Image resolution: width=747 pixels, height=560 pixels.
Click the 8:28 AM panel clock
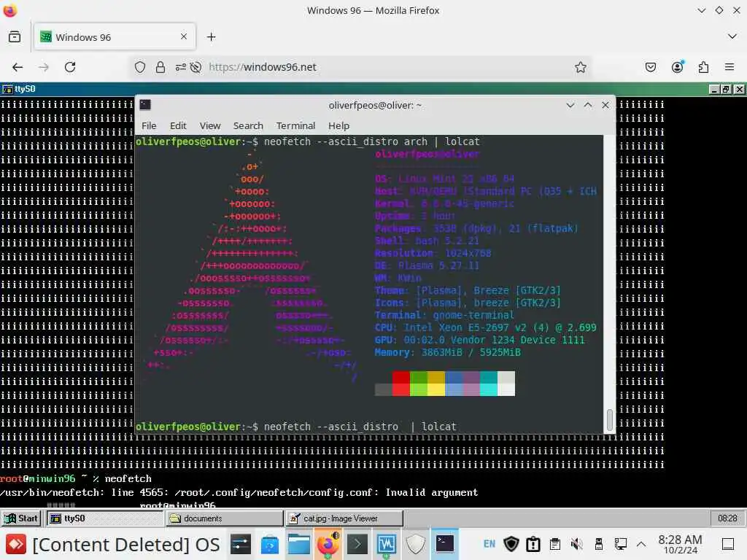click(x=680, y=544)
